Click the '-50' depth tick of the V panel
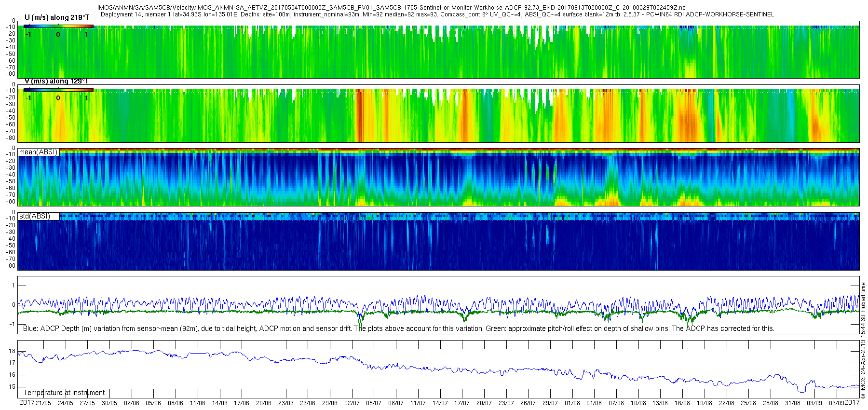 point(11,118)
